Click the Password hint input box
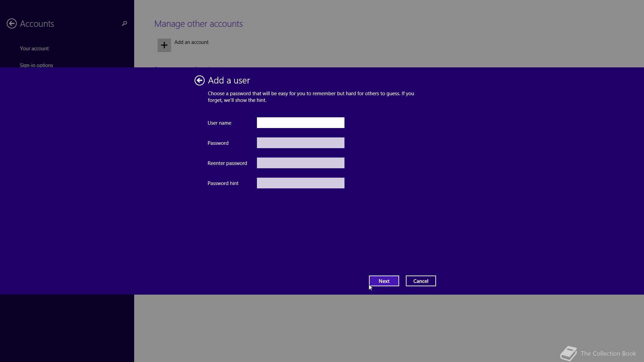Image resolution: width=644 pixels, height=362 pixels. [x=301, y=183]
